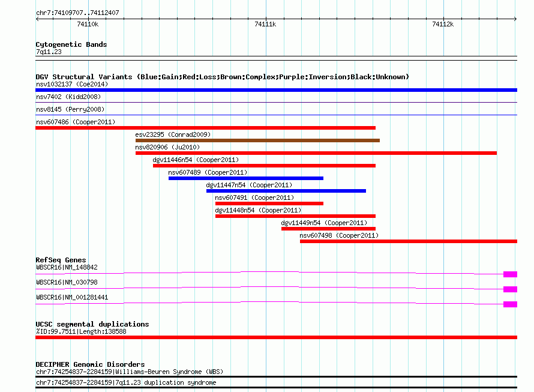The image size is (534, 392).
Task: Click the UCSC segmental duplications track title
Action: pos(92,324)
